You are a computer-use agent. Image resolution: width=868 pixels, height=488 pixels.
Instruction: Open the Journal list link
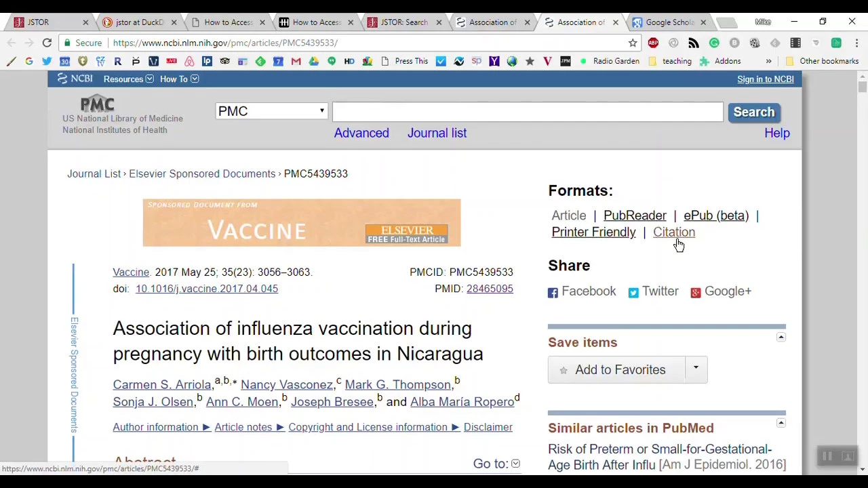(437, 133)
